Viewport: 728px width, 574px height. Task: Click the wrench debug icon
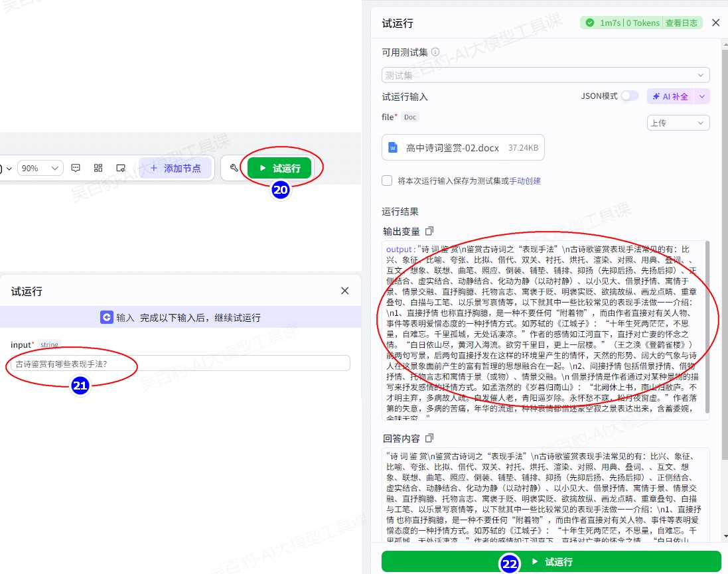tap(234, 168)
